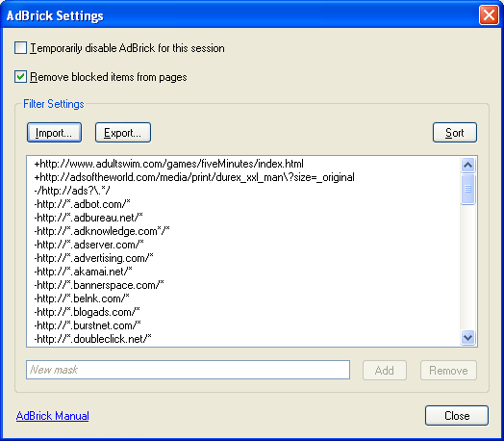Image resolution: width=504 pixels, height=441 pixels.
Task: Select the advertising.com filter entry
Action: (93, 258)
